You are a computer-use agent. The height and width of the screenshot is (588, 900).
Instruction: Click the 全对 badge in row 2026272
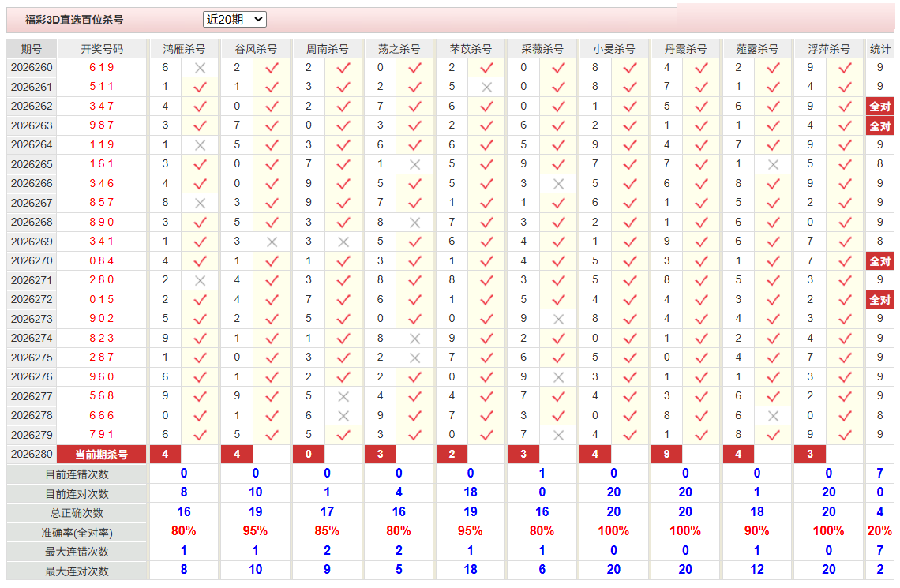click(880, 300)
